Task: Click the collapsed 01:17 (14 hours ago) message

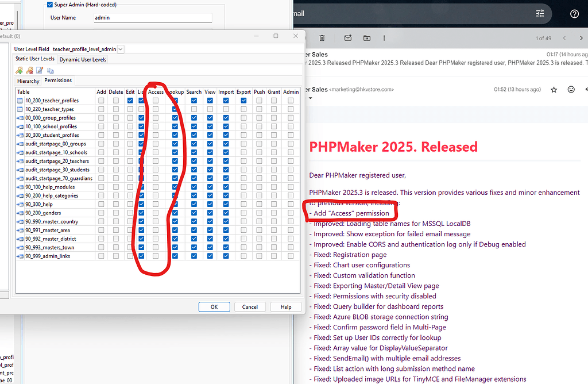Action: coord(446,59)
